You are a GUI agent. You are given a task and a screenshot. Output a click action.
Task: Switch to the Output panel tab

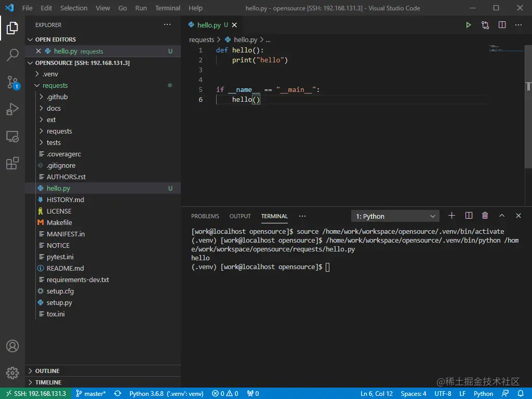[240, 216]
